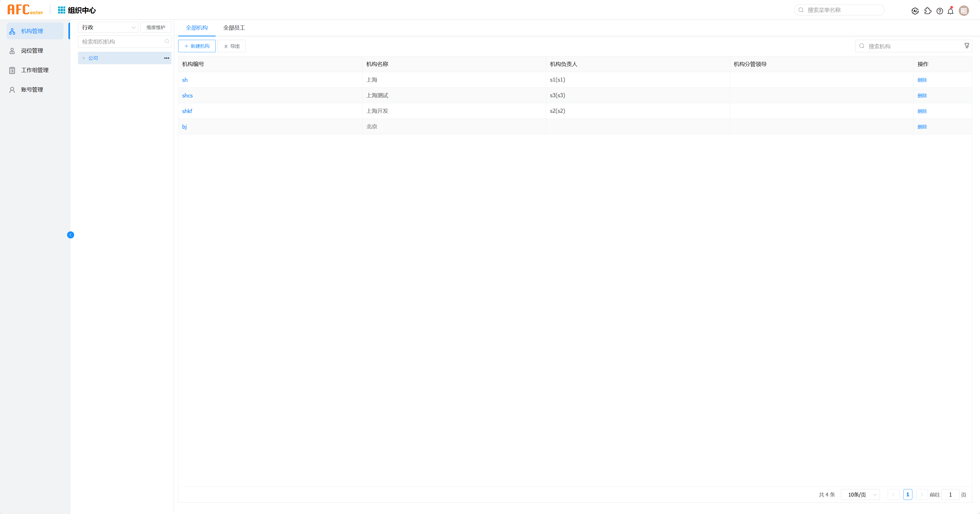The image size is (980, 514).
Task: Delete the 北京 organization row
Action: (922, 127)
